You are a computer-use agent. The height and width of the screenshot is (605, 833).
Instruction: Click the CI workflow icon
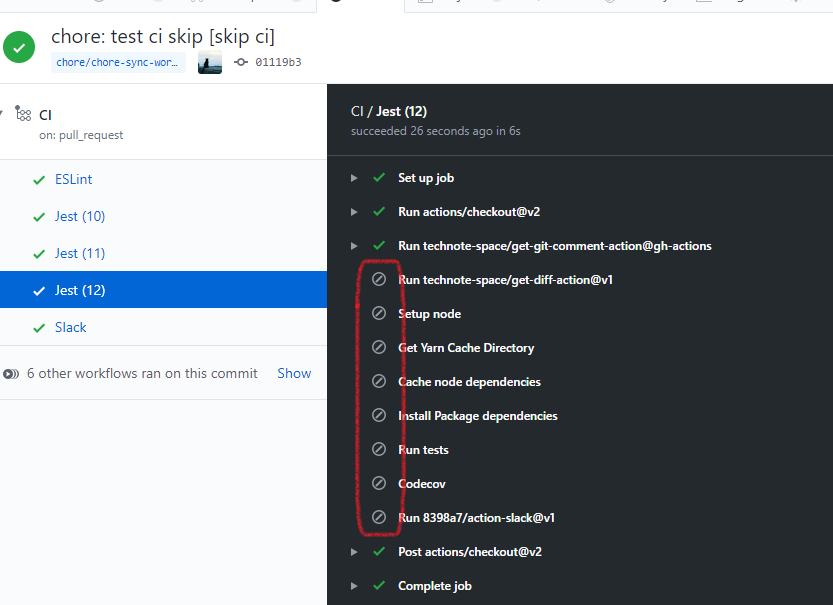point(23,113)
